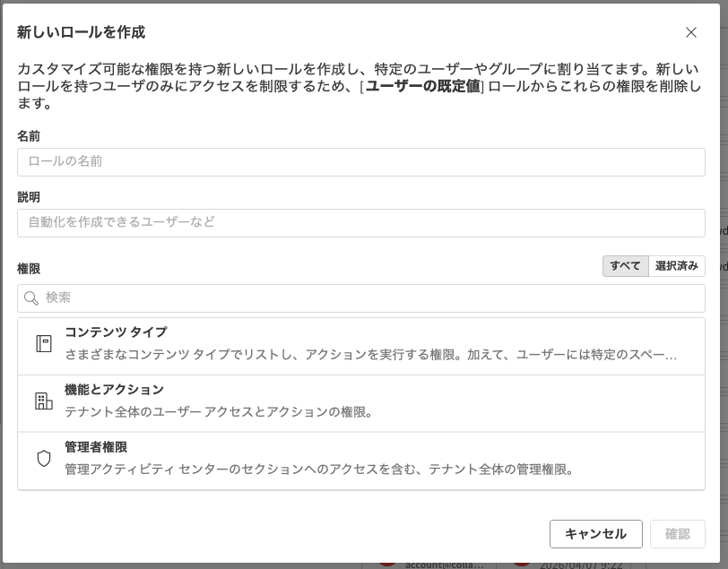
Task: Click the bold ユーザーの既定値 role text
Action: pos(422,86)
